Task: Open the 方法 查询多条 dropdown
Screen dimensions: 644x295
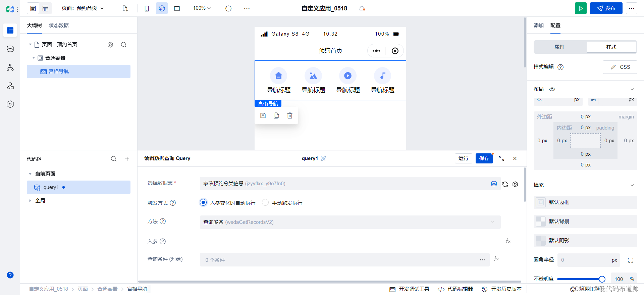Action: (350, 222)
